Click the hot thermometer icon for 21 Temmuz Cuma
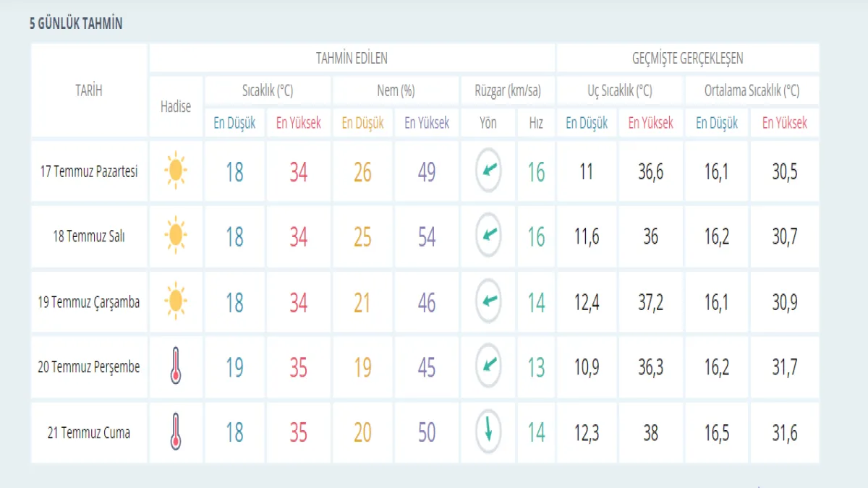This screenshot has width=868, height=488. 175,432
